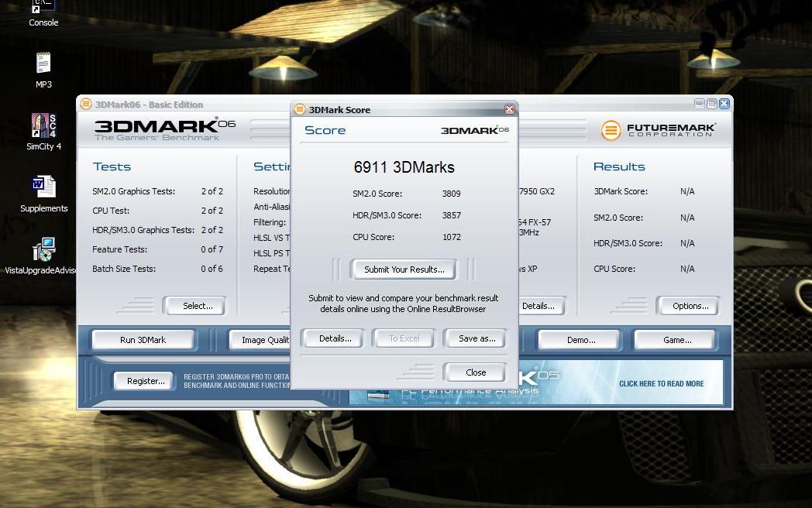
Task: Open the MP3 text file icon
Action: coord(43,70)
